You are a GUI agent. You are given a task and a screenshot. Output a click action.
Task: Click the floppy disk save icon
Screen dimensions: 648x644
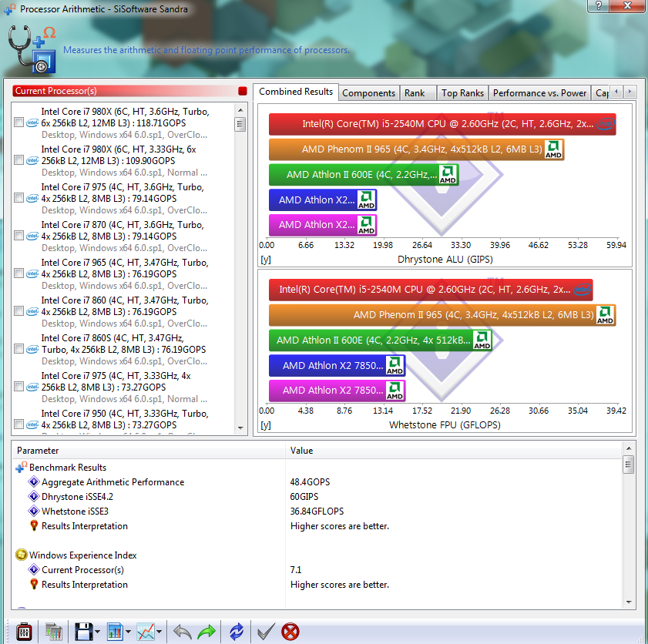click(83, 631)
